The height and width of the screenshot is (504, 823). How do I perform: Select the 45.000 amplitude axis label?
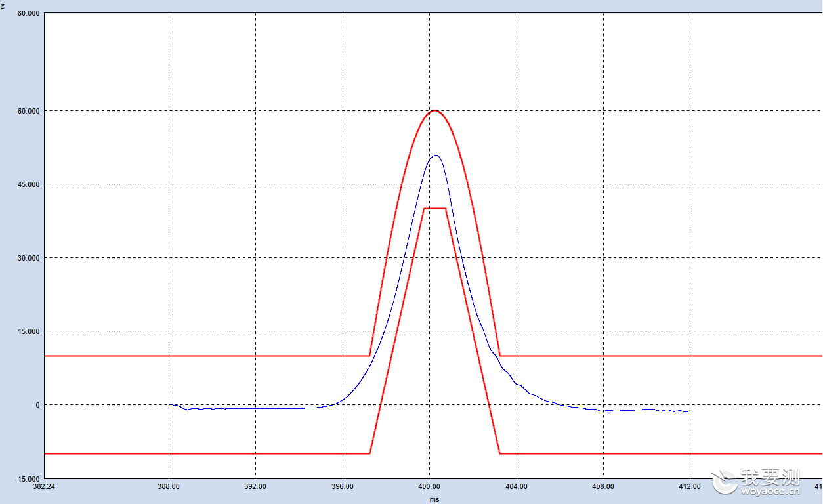[29, 184]
